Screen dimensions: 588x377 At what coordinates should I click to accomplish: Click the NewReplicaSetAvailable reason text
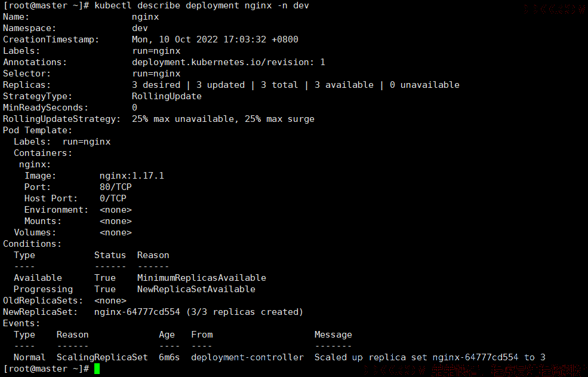[x=196, y=289]
